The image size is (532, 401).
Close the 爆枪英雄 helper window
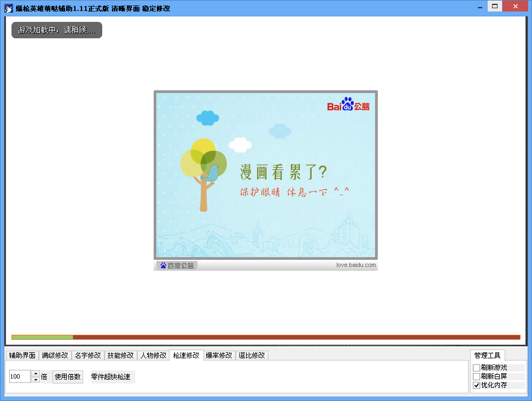pos(516,6)
